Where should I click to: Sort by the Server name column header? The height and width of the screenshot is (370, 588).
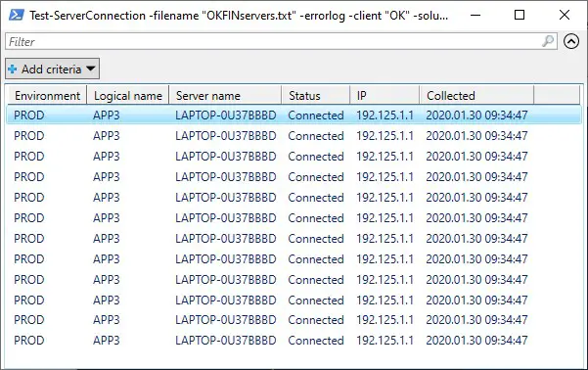(x=225, y=96)
